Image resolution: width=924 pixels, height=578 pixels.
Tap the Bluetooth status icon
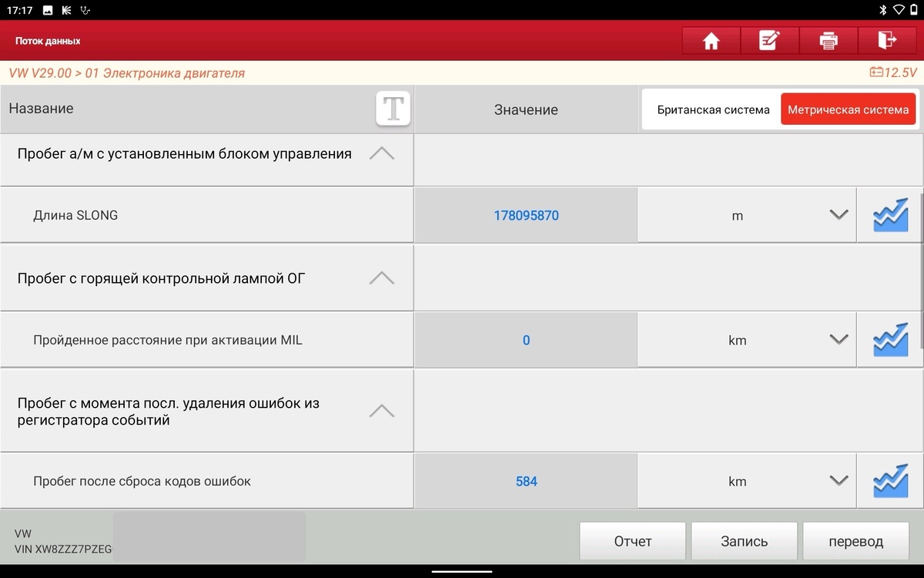tap(882, 10)
